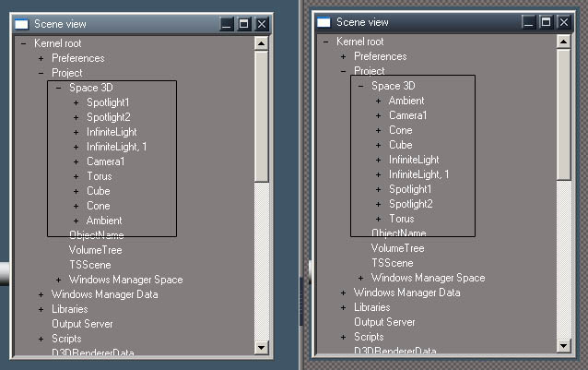Expand Libraries in right Scene view
588x370 pixels.
point(343,307)
